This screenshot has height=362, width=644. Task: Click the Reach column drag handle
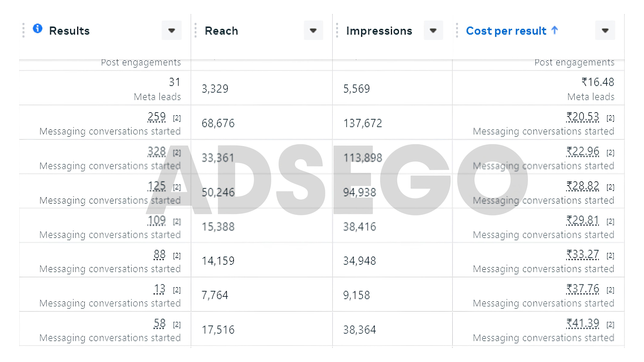[195, 30]
